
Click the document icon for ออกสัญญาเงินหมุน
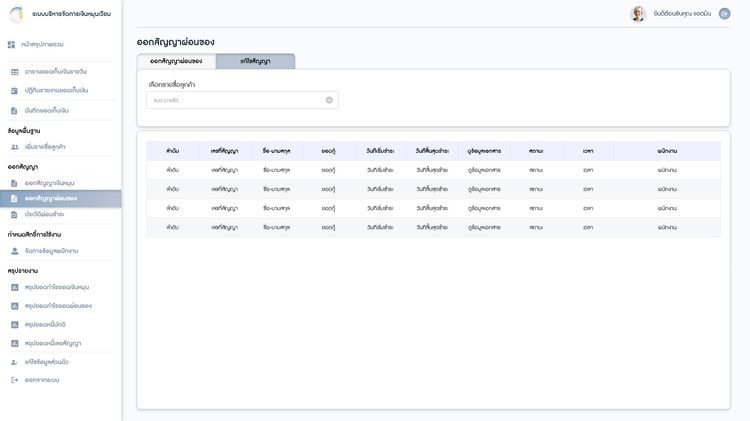pyautogui.click(x=14, y=184)
